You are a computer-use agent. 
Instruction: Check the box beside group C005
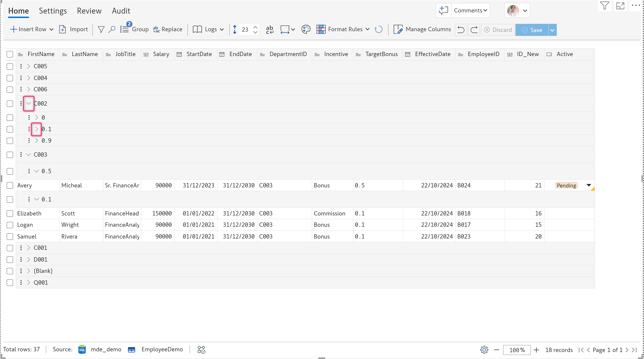10,66
